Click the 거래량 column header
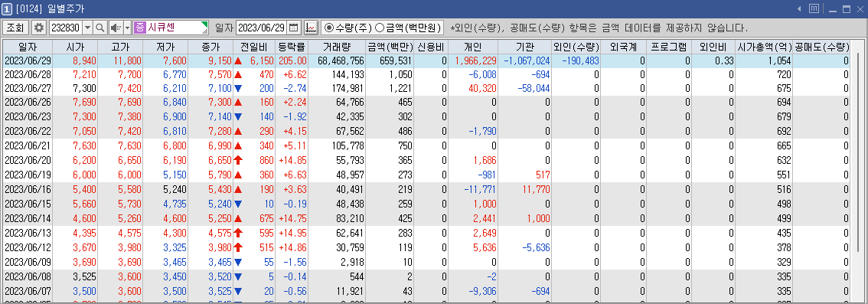Viewport: 868px width, 304px height. (x=337, y=47)
